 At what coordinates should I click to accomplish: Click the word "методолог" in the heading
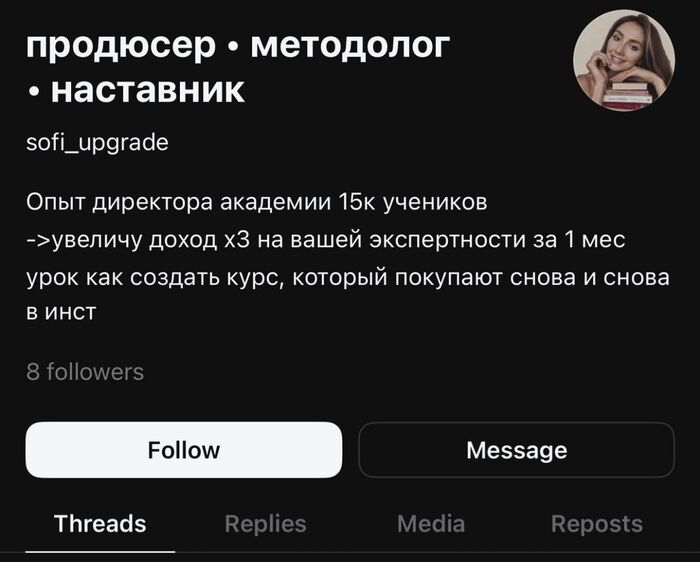[x=350, y=45]
